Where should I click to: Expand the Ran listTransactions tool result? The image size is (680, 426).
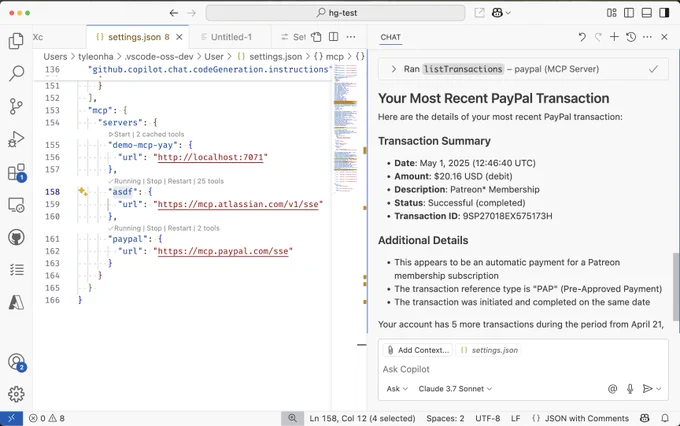coord(523,69)
